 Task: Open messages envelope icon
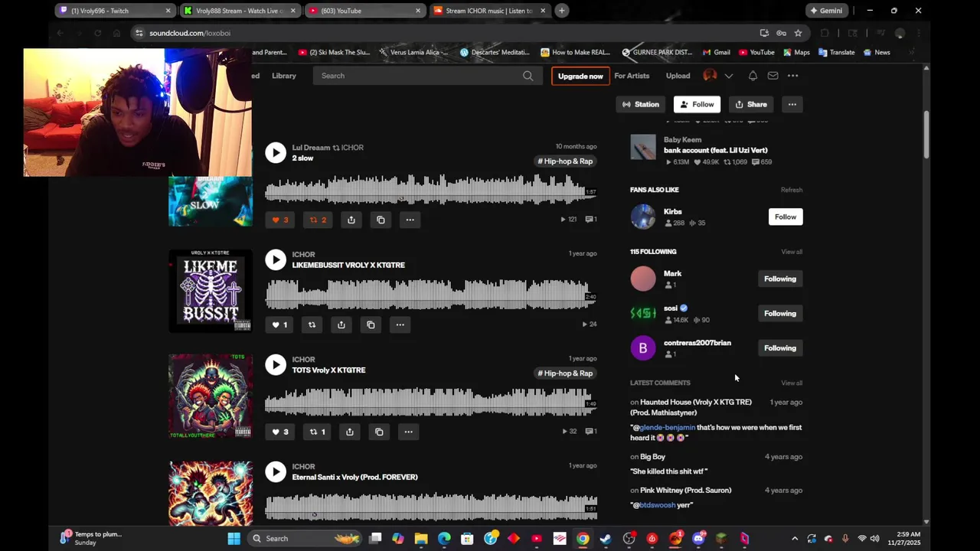pyautogui.click(x=773, y=76)
